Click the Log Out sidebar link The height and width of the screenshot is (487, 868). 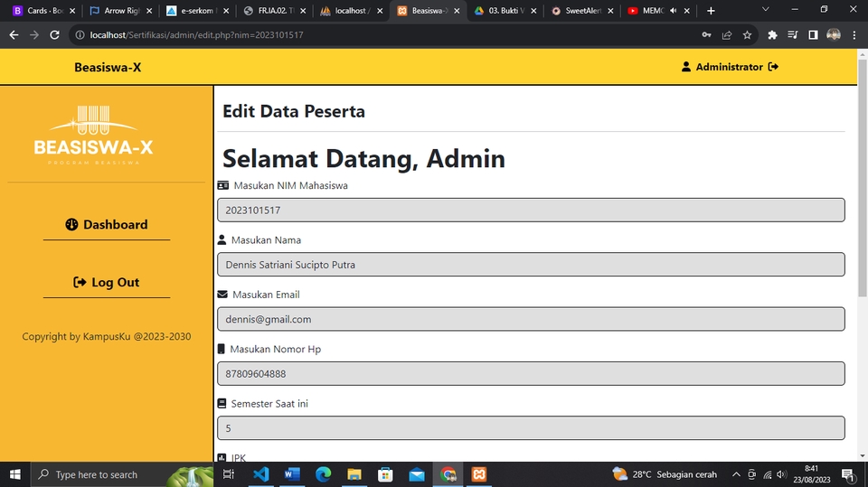point(107,282)
